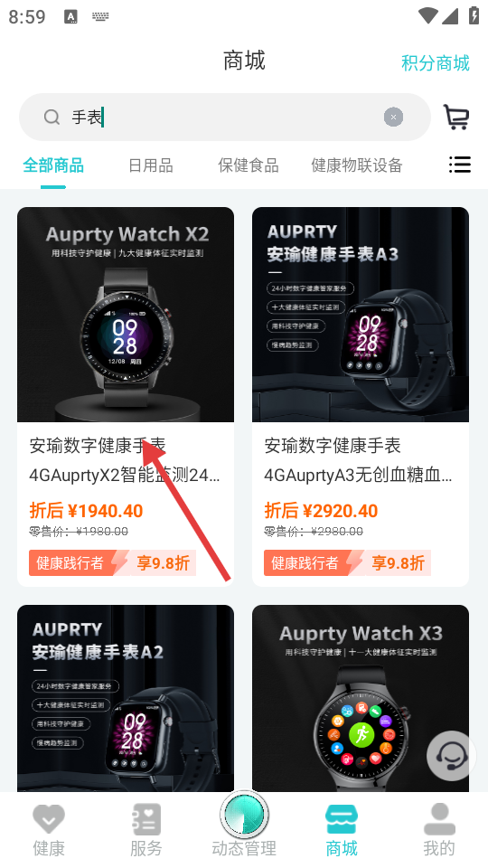Image resolution: width=488 pixels, height=868 pixels.
Task: Tap the 动态管理 center button
Action: (244, 816)
